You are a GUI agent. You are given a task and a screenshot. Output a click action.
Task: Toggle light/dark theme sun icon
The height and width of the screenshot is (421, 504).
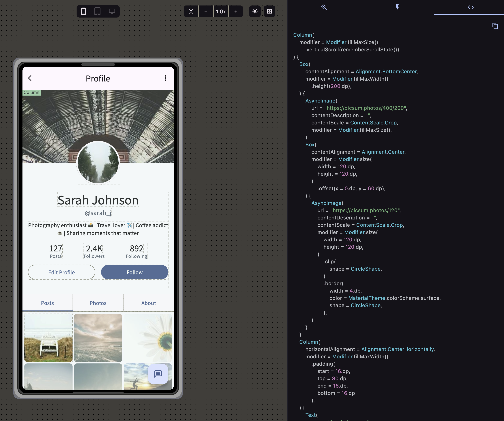click(255, 11)
